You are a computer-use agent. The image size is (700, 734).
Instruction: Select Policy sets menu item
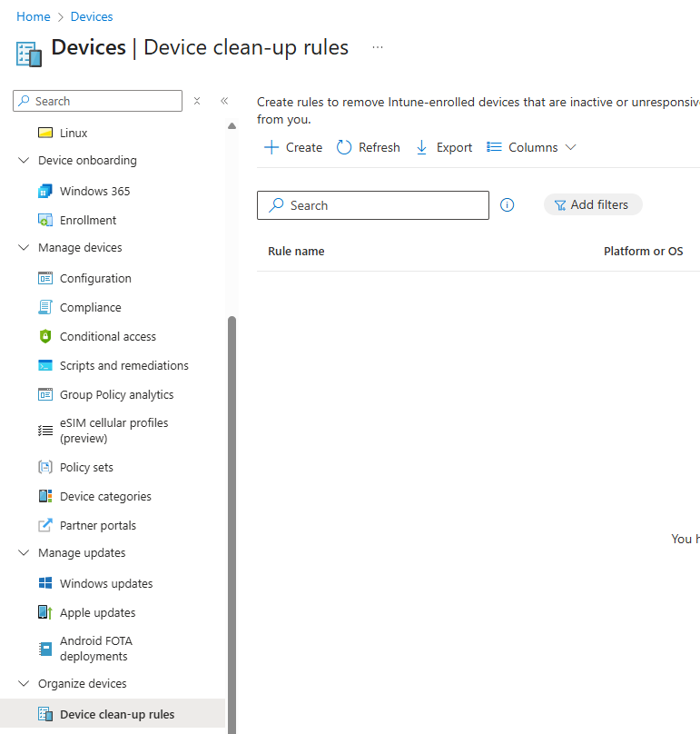point(86,467)
